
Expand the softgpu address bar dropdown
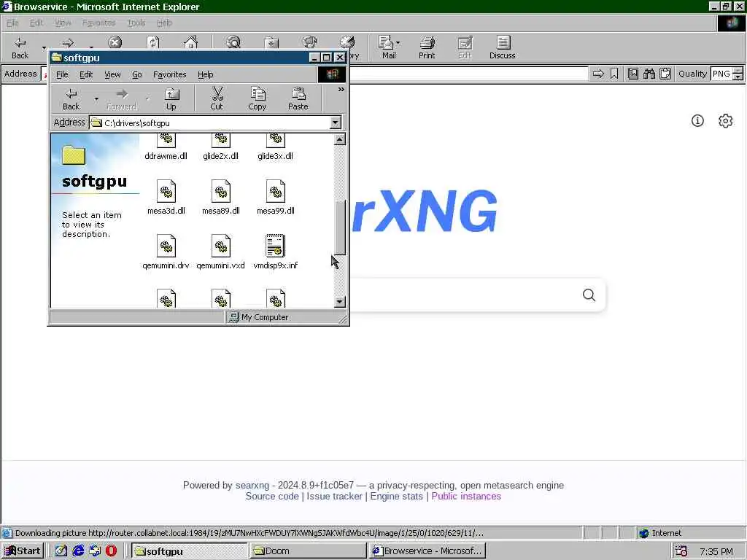pyautogui.click(x=336, y=122)
